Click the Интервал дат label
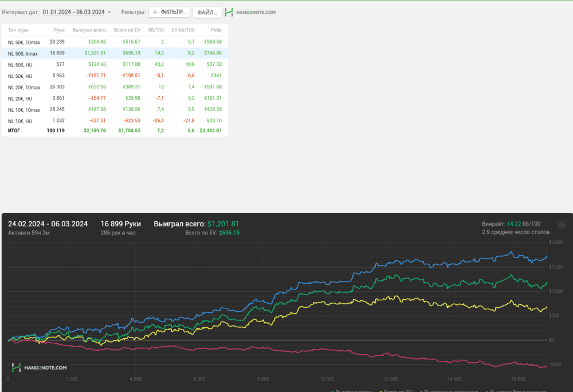This screenshot has width=573, height=392. pos(20,12)
